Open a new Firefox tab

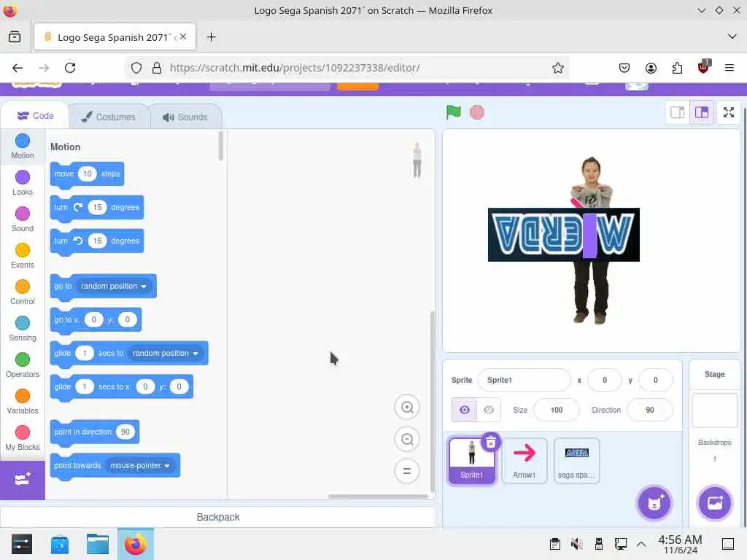pyautogui.click(x=211, y=37)
